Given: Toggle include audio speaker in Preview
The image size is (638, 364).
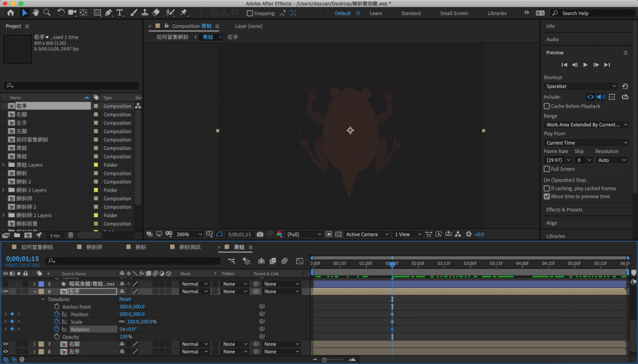Looking at the screenshot, I should pos(601,96).
